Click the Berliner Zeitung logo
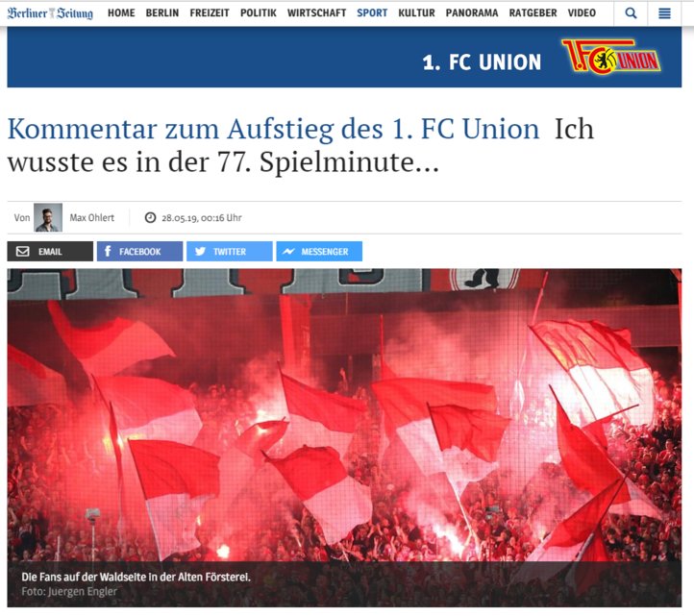694x616 pixels. click(x=50, y=13)
